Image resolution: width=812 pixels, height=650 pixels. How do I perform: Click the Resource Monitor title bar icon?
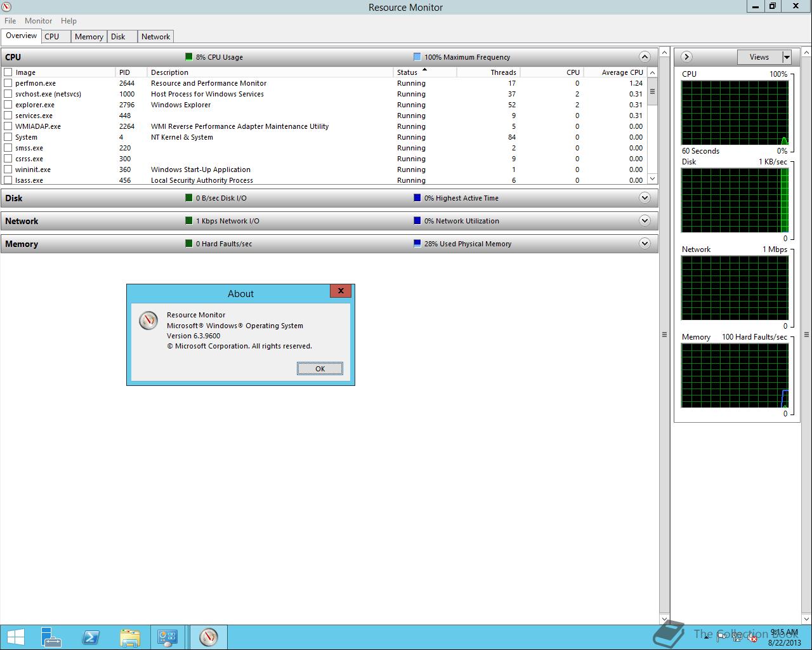coord(7,7)
